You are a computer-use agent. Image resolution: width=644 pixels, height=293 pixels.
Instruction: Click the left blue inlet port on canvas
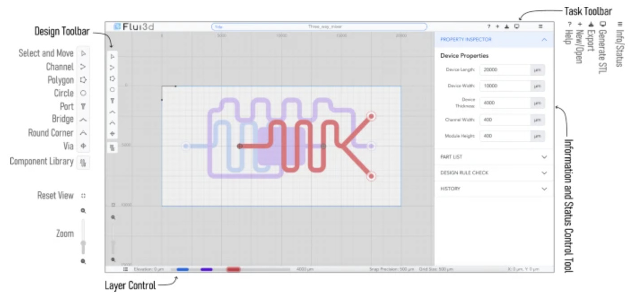(186, 146)
